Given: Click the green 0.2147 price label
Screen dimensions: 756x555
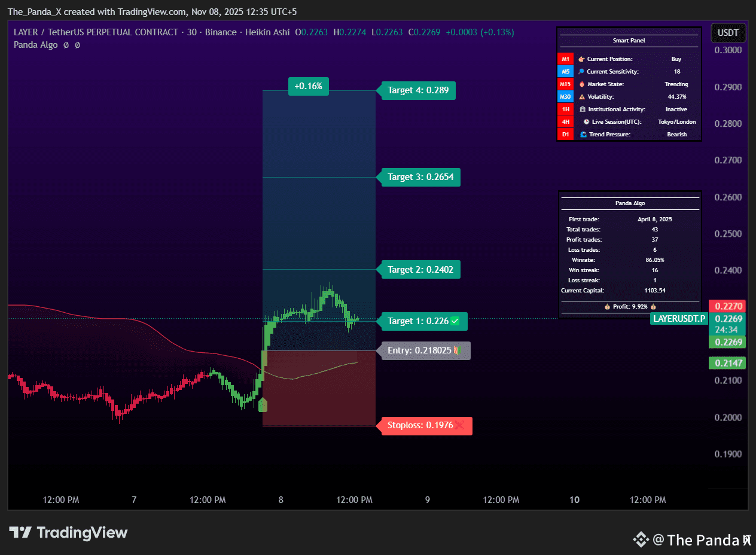Looking at the screenshot, I should click(728, 363).
